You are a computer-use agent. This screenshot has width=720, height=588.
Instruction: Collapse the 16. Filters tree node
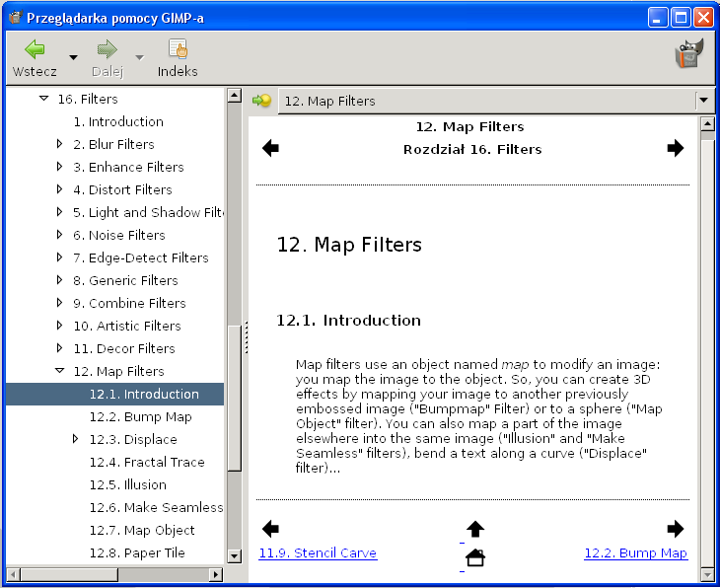(x=43, y=99)
